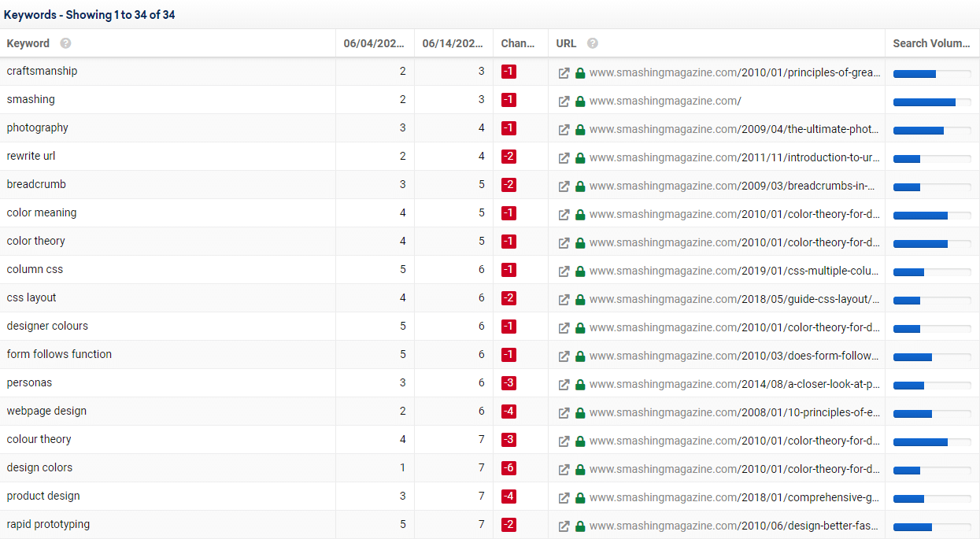The image size is (980, 539).
Task: Sort by the 06/14 date column header
Action: 452,43
